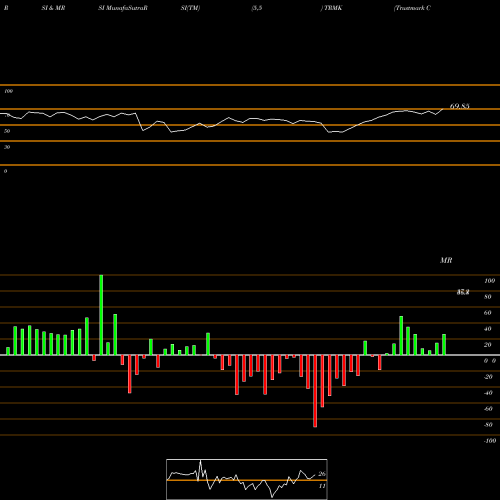Screen dimensions: 500x500
Task: Click the 'Trustmark C' company name text
Action: tap(412, 8)
